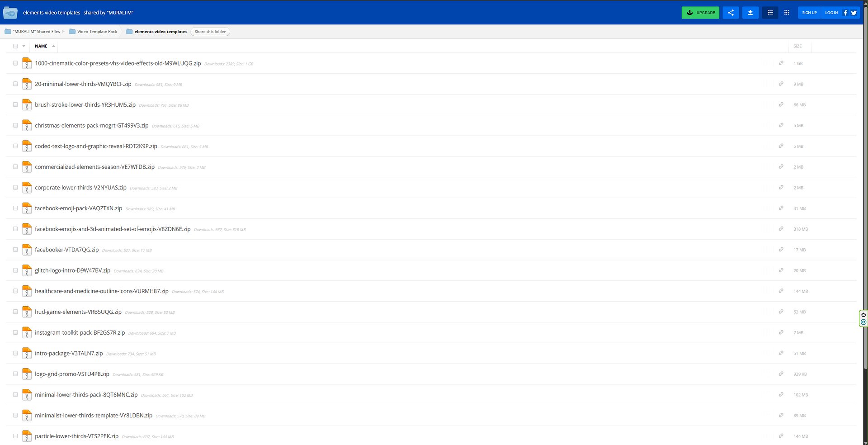Screen dimensions: 868x445
Task: Click the 1 GB size value
Action: tap(798, 64)
